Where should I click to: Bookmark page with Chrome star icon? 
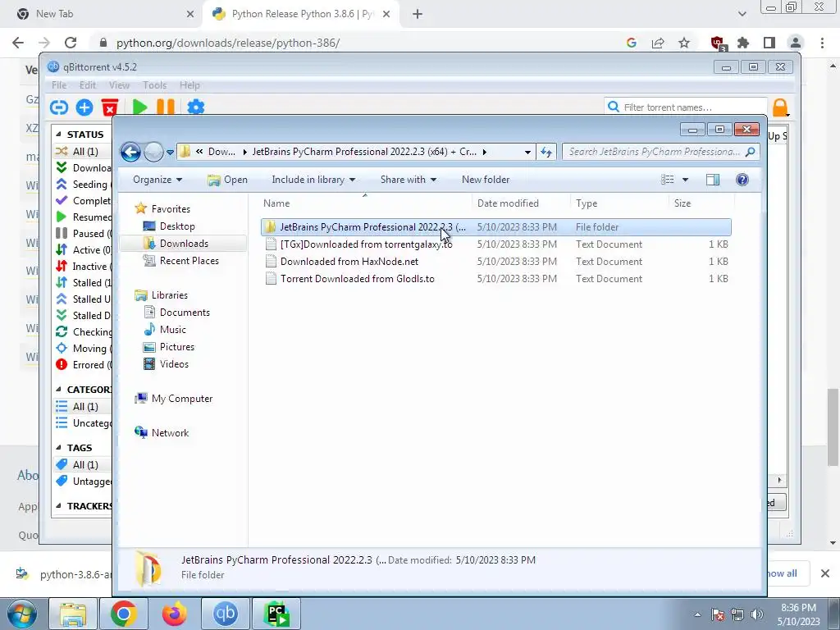tap(684, 43)
